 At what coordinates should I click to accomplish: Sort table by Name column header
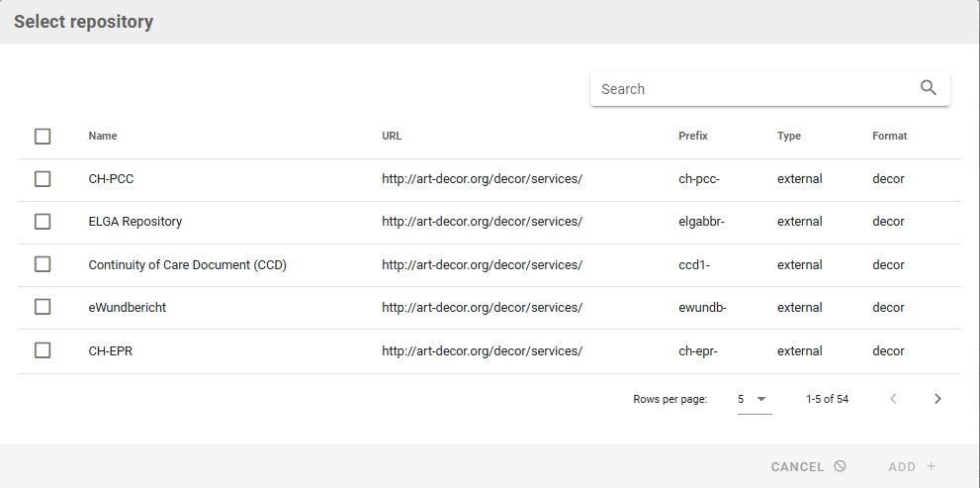click(103, 137)
